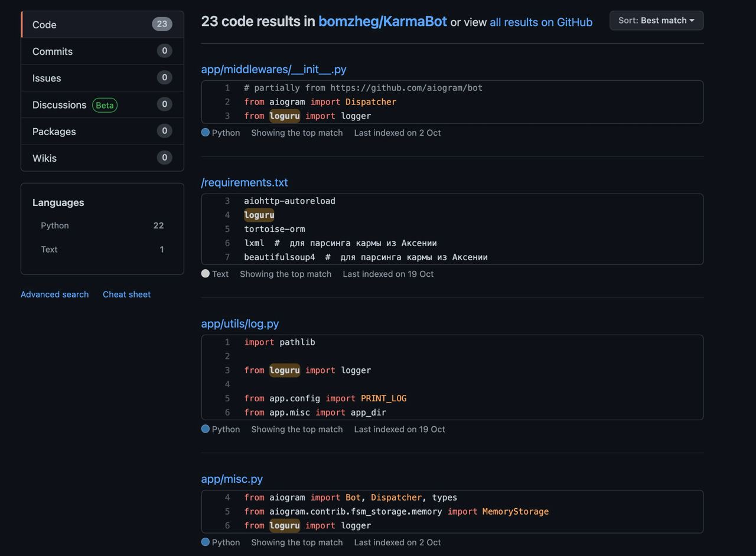Click the Text language dot under requirements.txt
This screenshot has width=756, height=556.
206,274
